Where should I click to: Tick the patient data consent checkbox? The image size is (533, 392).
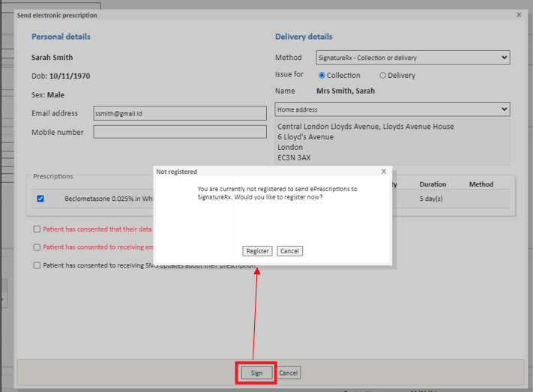(37, 229)
